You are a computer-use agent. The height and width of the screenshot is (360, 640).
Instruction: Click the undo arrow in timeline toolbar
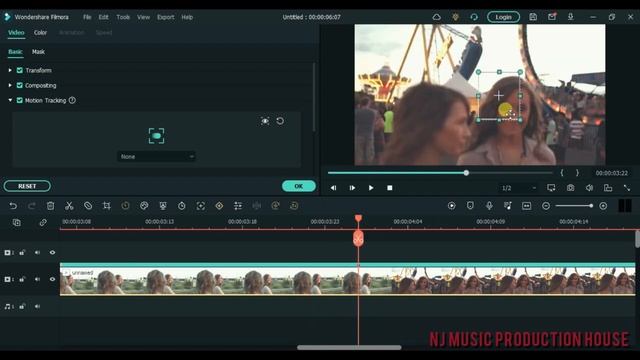13,206
